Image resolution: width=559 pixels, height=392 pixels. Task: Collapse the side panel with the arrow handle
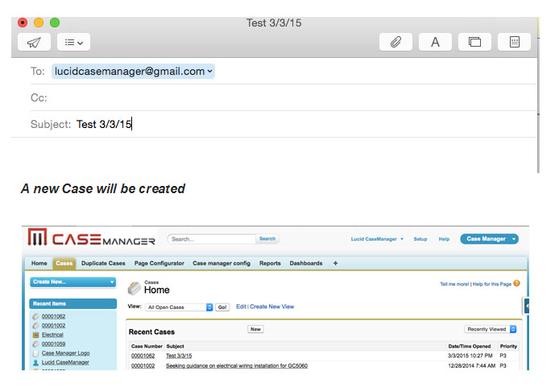coord(526,306)
